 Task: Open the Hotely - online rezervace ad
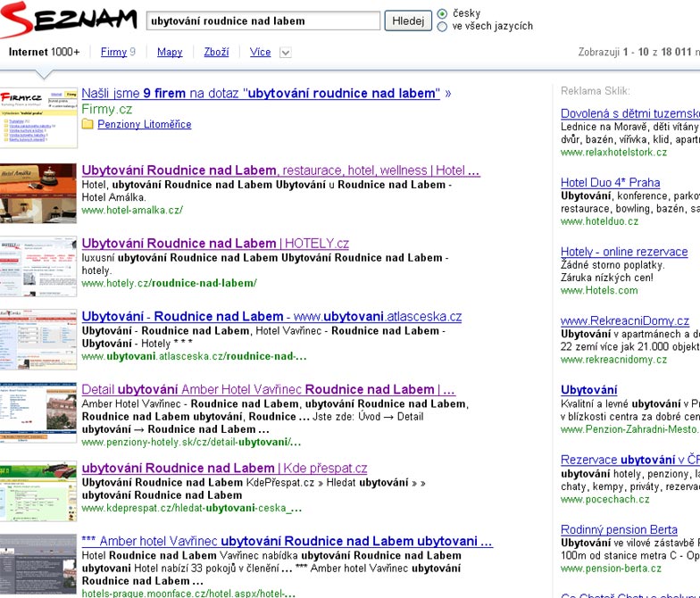624,252
